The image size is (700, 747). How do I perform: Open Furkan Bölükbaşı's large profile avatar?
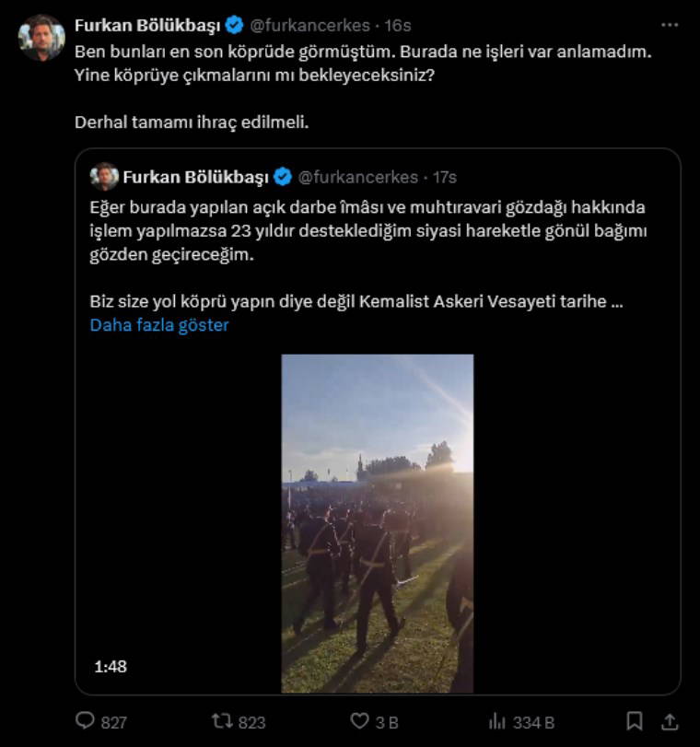point(41,38)
